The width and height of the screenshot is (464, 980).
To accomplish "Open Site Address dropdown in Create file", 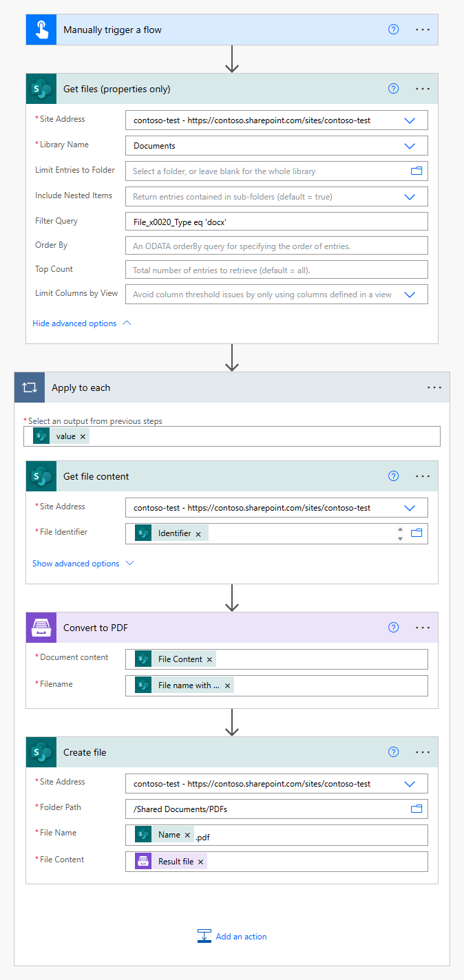I will pos(410,784).
